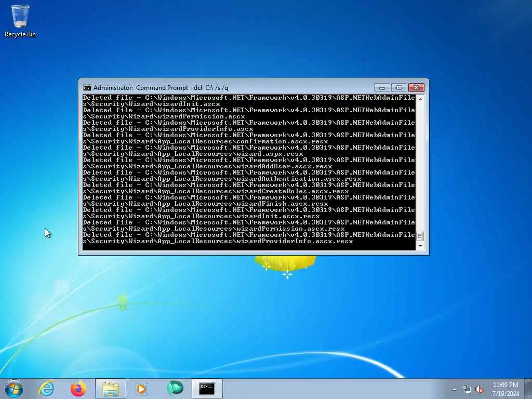This screenshot has height=399, width=532.
Task: Open the Windows Start menu orb
Action: click(x=14, y=389)
